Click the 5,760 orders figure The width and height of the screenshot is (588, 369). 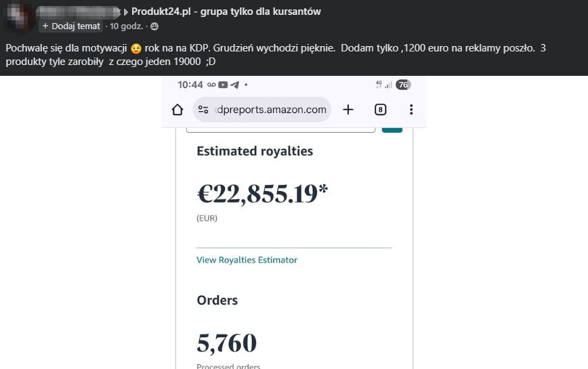(226, 343)
